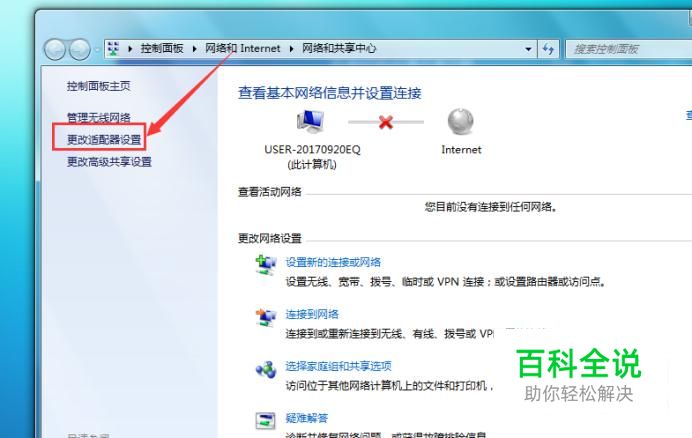Click the homegroup icon beside 选择家庭组和共享选项

266,369
